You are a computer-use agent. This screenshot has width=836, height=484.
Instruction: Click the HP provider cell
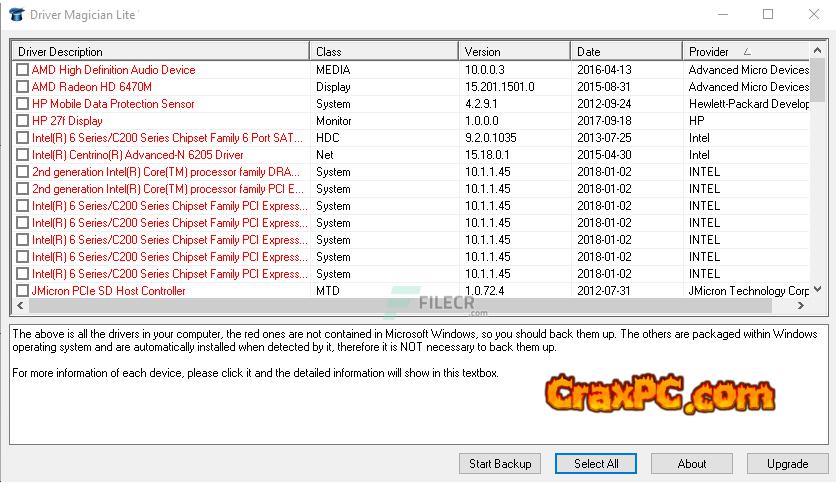696,121
